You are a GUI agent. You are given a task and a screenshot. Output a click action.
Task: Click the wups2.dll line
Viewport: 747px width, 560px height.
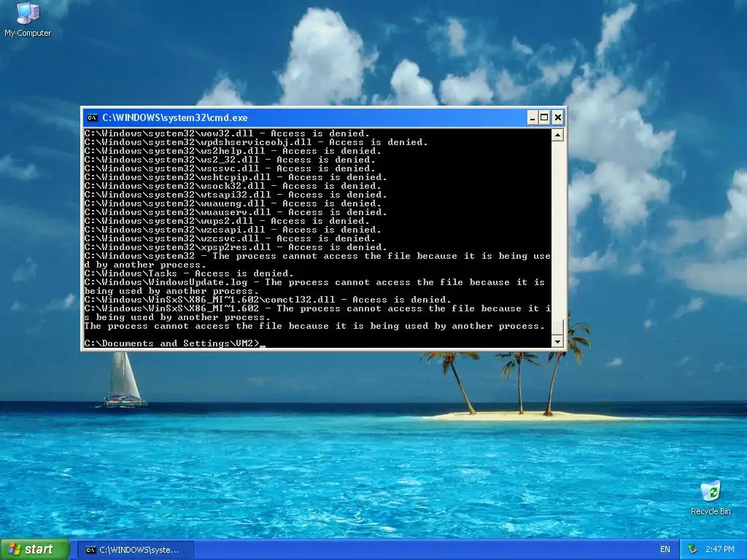[227, 221]
